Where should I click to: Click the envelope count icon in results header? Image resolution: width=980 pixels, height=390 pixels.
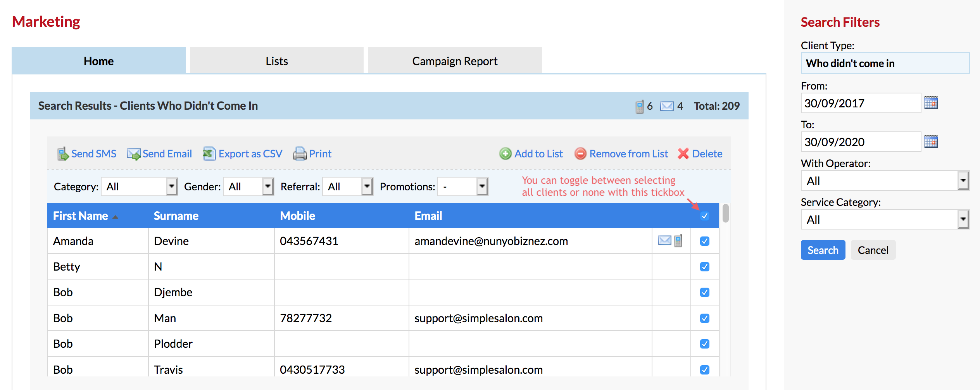667,106
